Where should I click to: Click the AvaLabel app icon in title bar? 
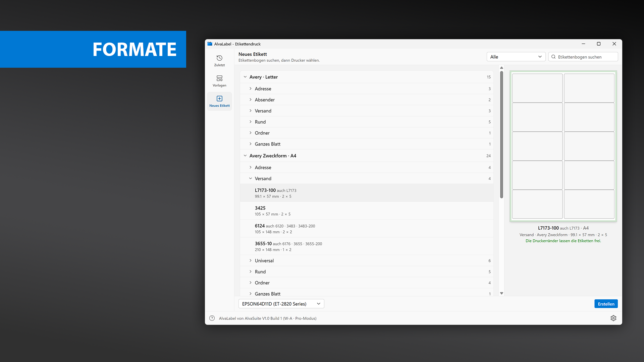click(210, 44)
